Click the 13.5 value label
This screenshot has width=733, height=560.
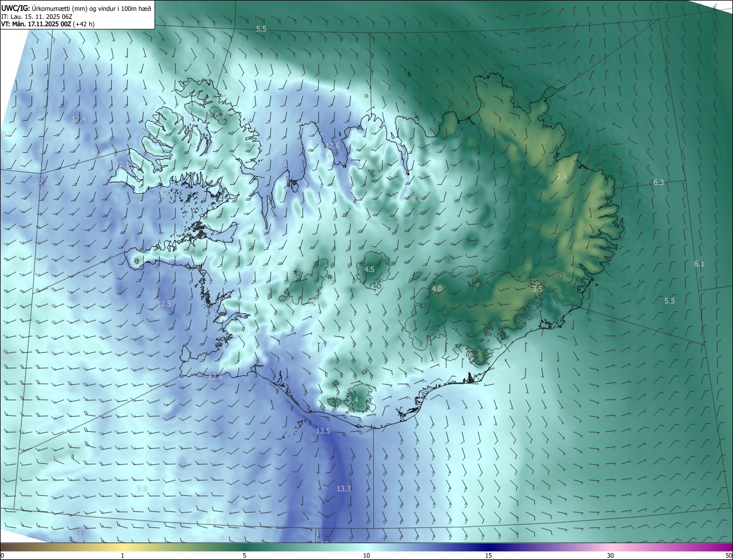point(323,431)
